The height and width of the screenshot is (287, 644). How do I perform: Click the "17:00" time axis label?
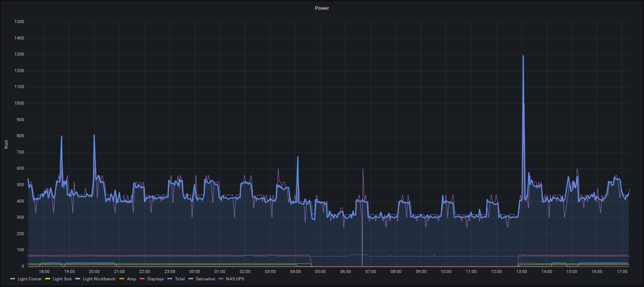[622, 272]
